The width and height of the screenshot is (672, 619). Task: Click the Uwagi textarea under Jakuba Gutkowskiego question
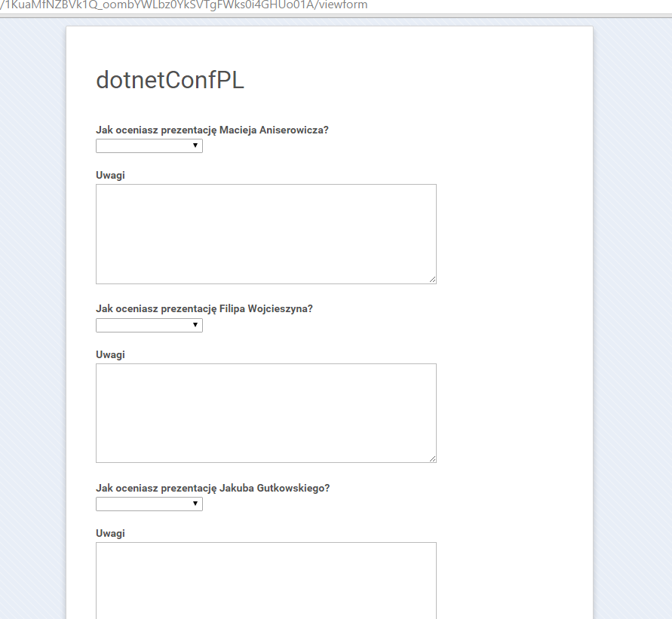[266, 581]
